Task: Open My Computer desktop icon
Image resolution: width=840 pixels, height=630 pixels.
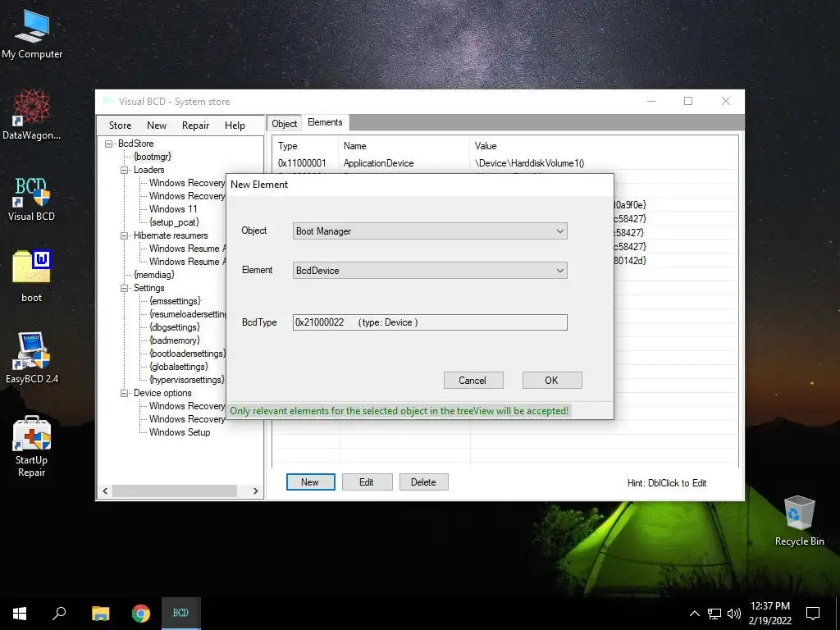Action: (x=32, y=35)
